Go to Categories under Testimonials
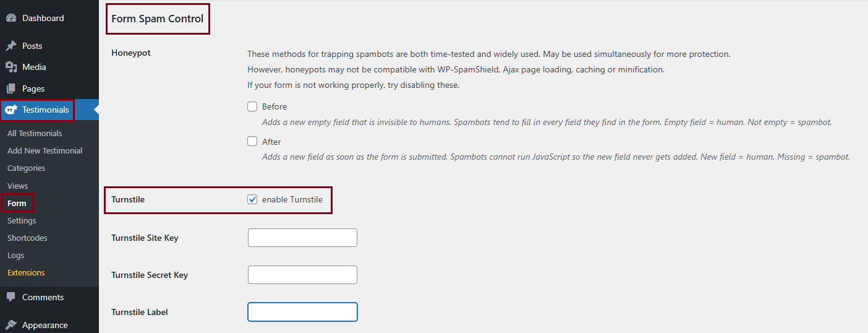The height and width of the screenshot is (333, 868). click(26, 168)
